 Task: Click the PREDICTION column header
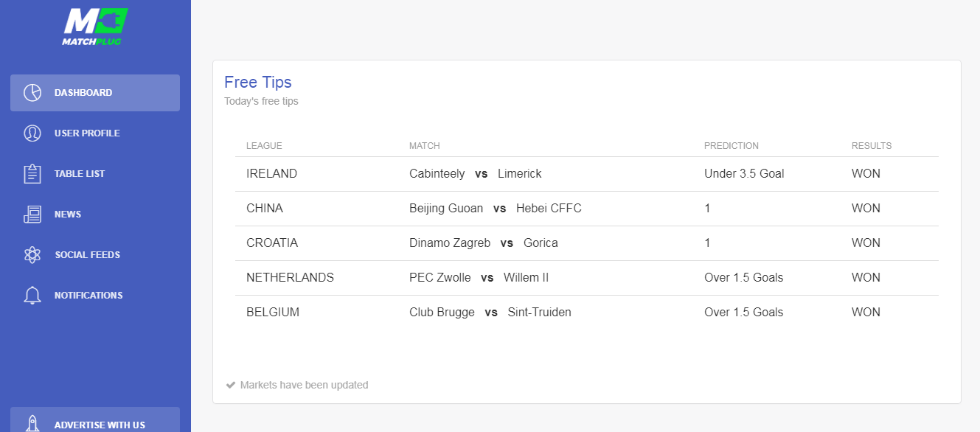coord(731,146)
